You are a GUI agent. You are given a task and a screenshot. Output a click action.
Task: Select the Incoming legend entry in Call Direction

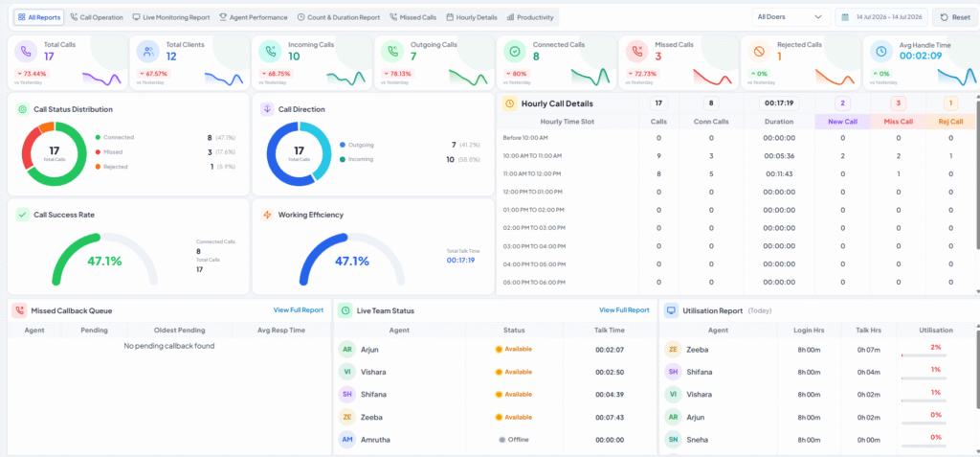point(357,159)
